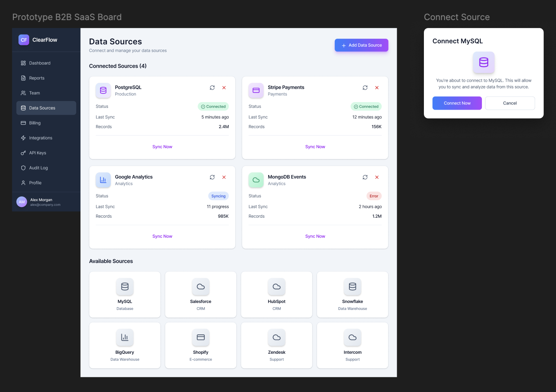556x392 pixels.
Task: Open Billing in the sidebar
Action: tap(46, 123)
